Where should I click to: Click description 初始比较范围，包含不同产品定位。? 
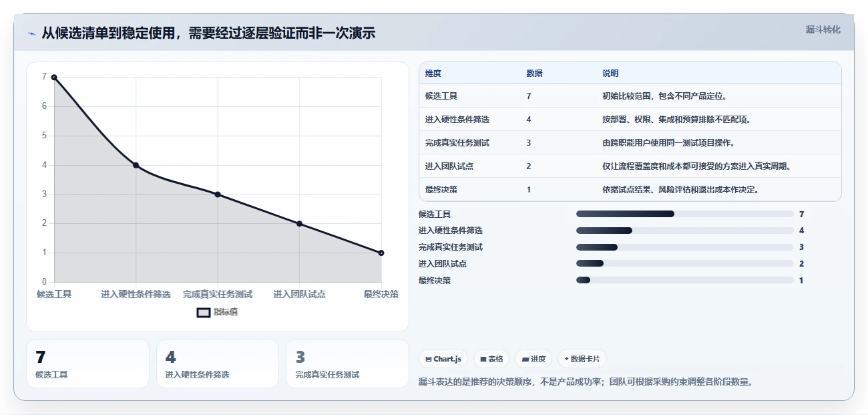[664, 96]
